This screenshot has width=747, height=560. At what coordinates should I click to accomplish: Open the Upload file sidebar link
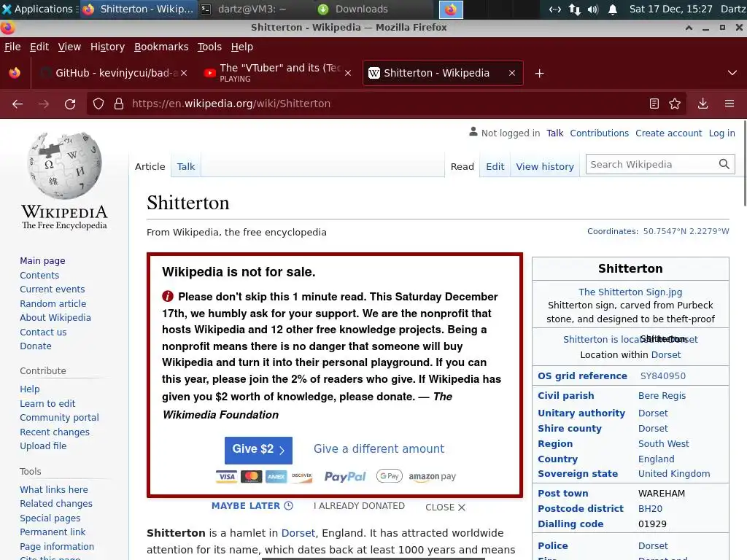click(43, 446)
